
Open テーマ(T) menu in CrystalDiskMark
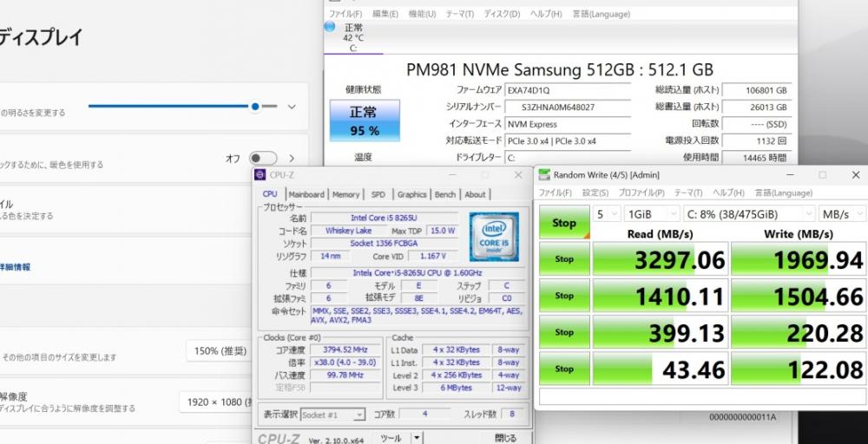pyautogui.click(x=688, y=193)
